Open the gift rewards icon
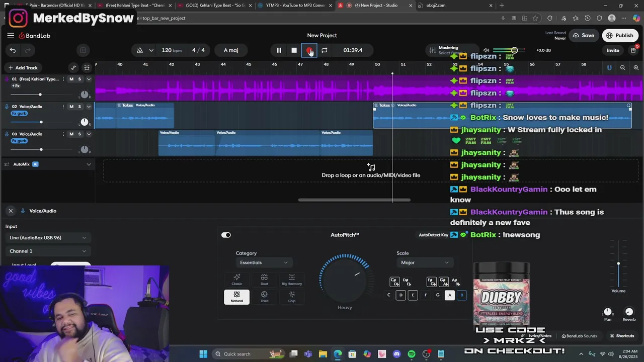This screenshot has width=644, height=362. 633,50
